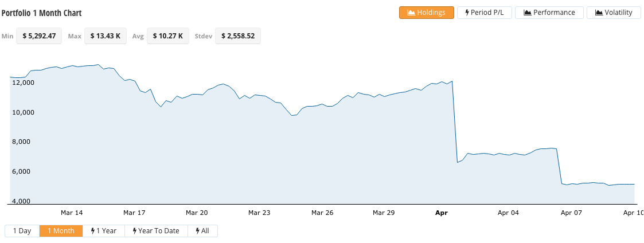Click the Min value $5,292.47

tap(39, 36)
